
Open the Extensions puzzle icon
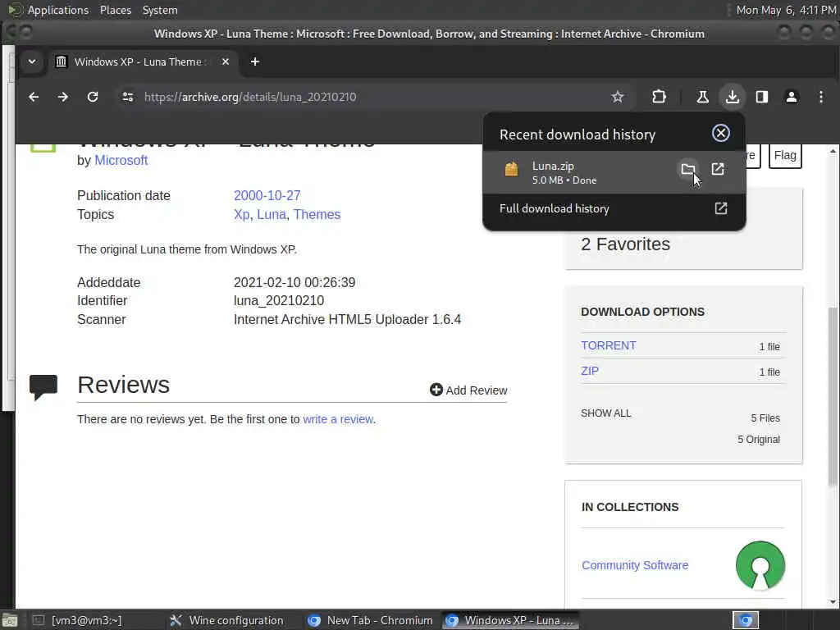click(659, 97)
